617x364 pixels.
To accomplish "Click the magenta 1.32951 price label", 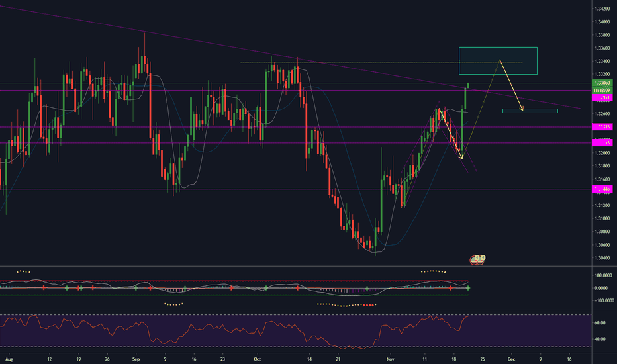I will [x=602, y=97].
